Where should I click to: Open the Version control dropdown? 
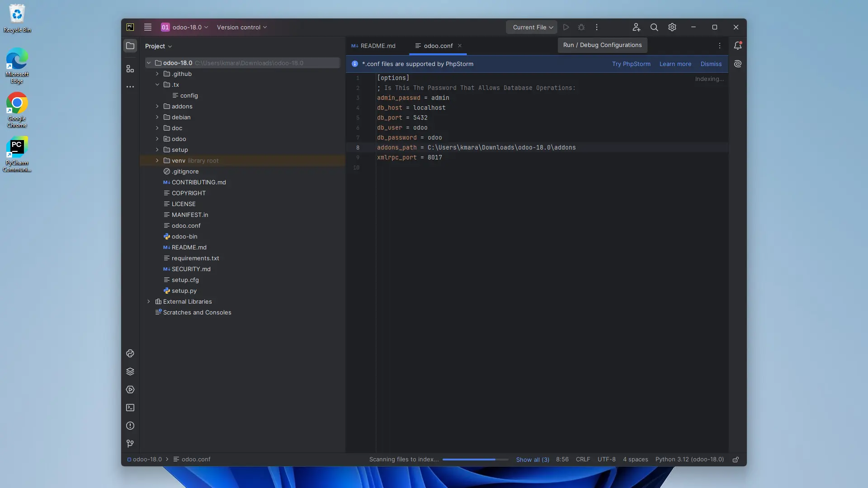242,27
